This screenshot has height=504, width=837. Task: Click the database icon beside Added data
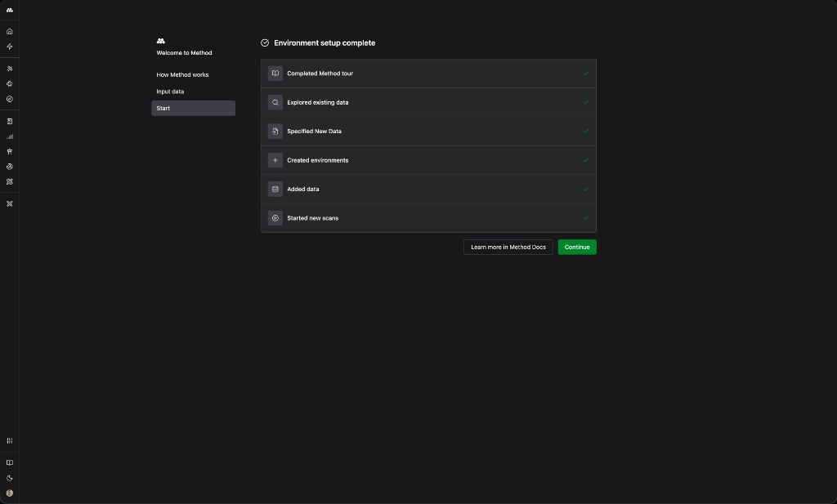275,189
